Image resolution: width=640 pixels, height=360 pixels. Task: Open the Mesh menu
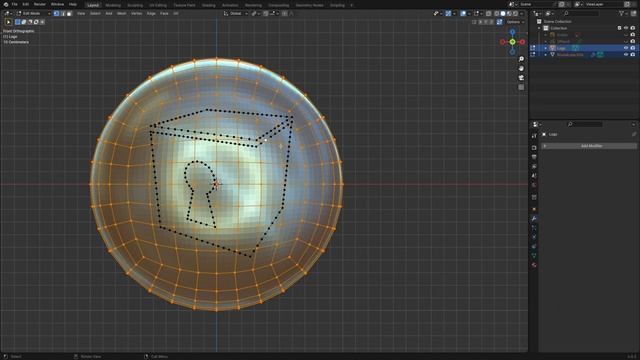(122, 13)
